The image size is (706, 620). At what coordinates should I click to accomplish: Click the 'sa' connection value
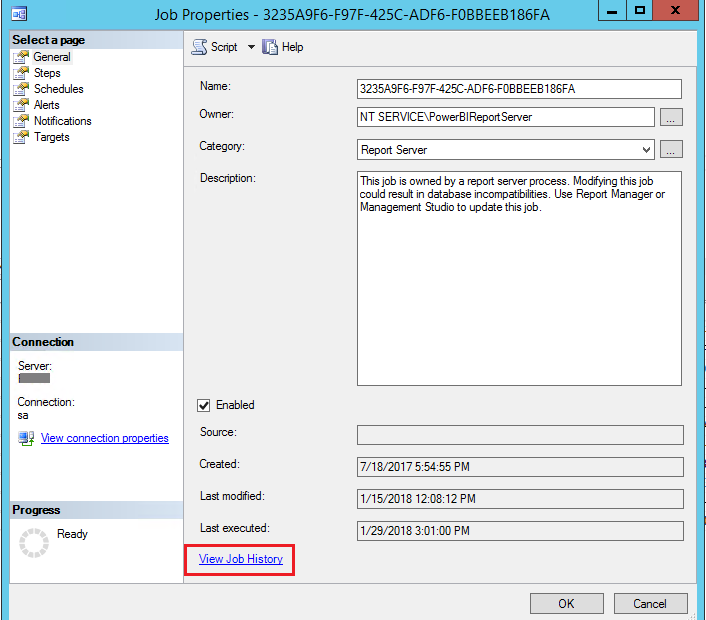coord(23,416)
